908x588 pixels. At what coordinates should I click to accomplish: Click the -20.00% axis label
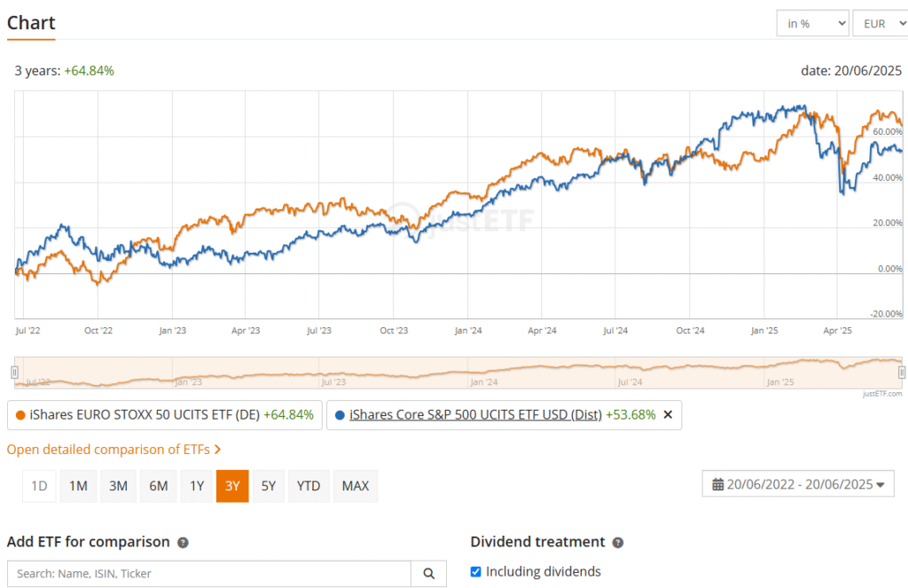point(886,313)
